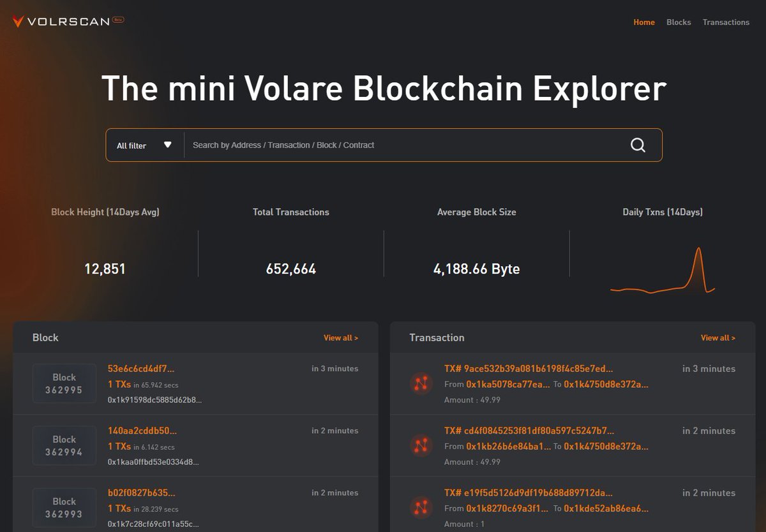Open Block 362994 tile
Viewport: 766px width, 532px height.
(x=64, y=445)
